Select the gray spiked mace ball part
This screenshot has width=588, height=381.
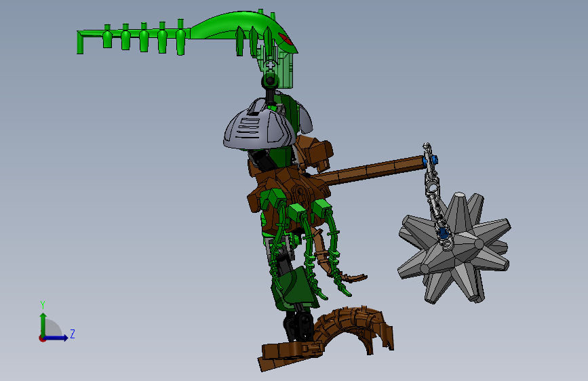click(454, 248)
